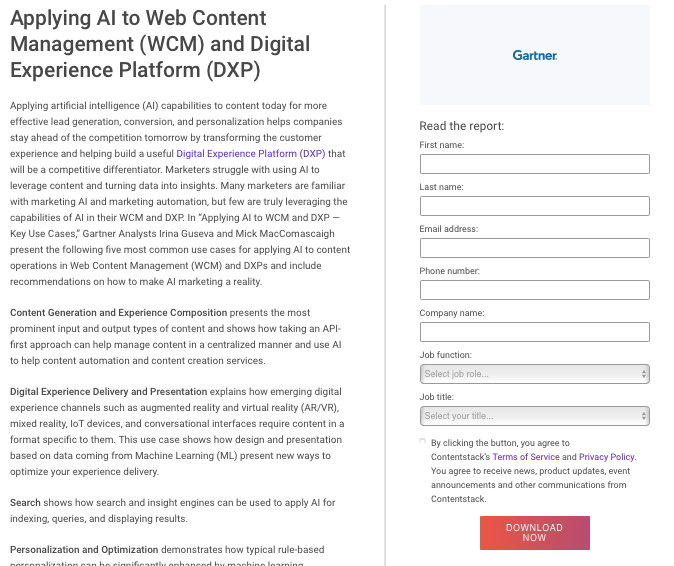Open the Privacy Policy link
Viewport: 674px width, 566px height.
coord(607,457)
